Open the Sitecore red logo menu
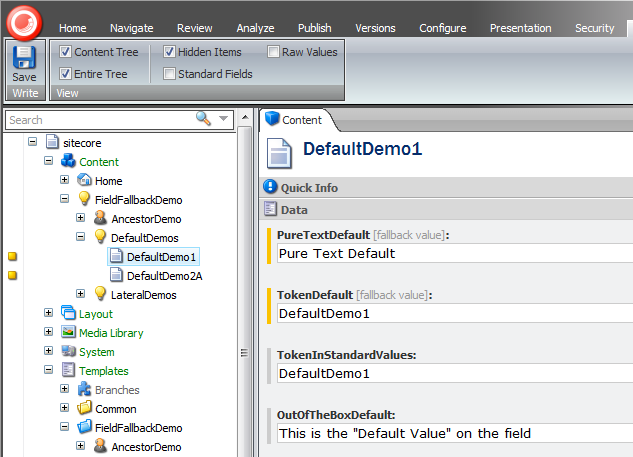Viewport: 633px width, 457px height. tap(25, 23)
